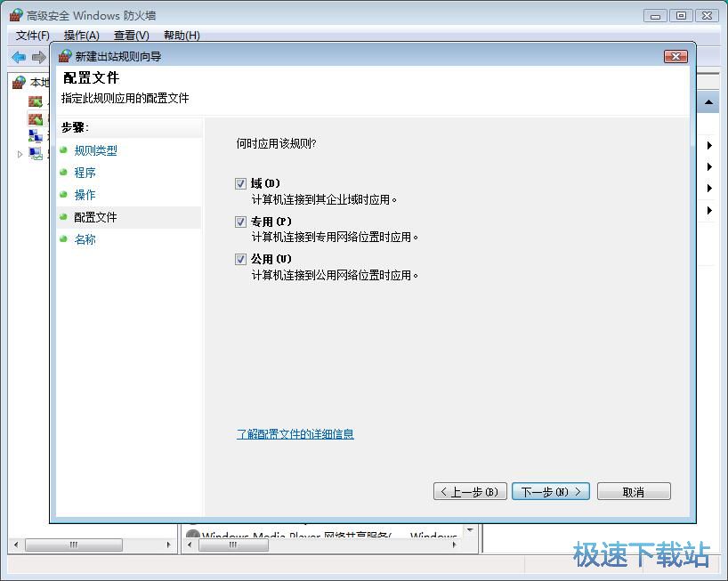Close the new outbound rule wizard
The height and width of the screenshot is (581, 728).
[676, 56]
